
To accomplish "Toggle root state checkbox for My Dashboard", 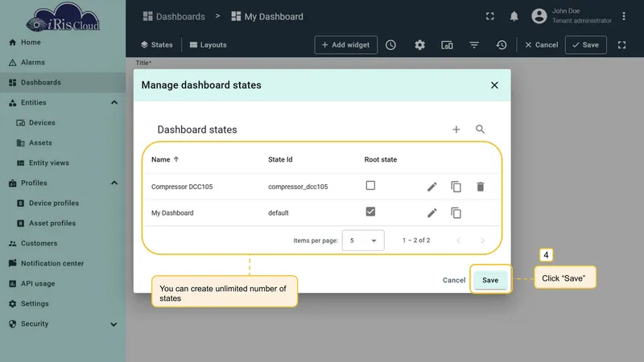I will pos(370,212).
